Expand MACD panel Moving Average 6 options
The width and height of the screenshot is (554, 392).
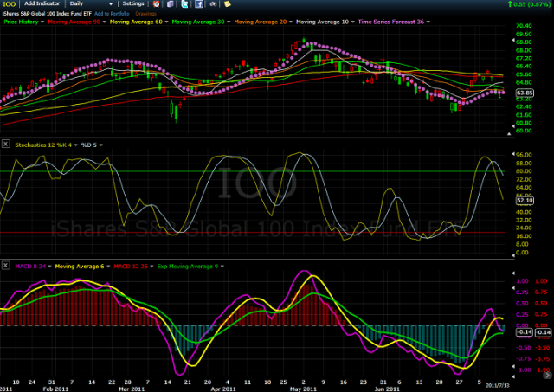(x=108, y=267)
